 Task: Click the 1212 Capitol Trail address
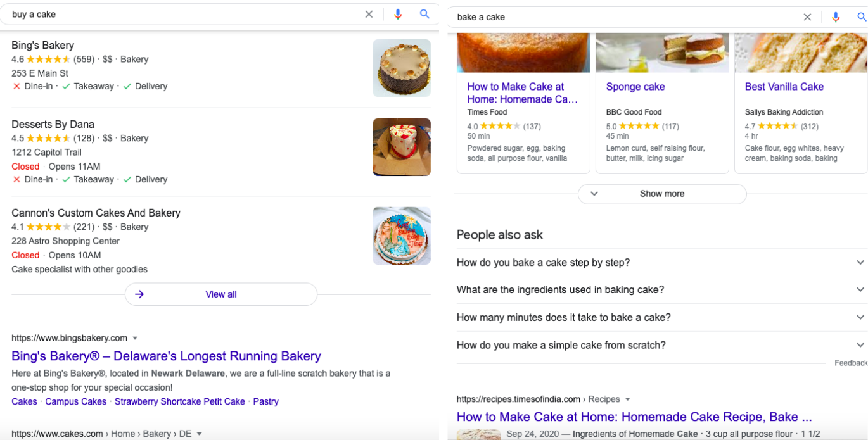[x=46, y=153]
